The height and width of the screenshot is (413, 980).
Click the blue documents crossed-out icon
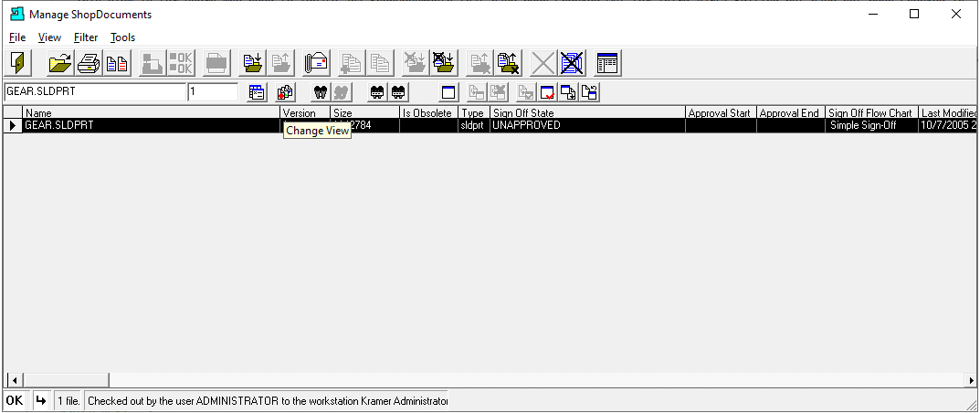pyautogui.click(x=572, y=63)
